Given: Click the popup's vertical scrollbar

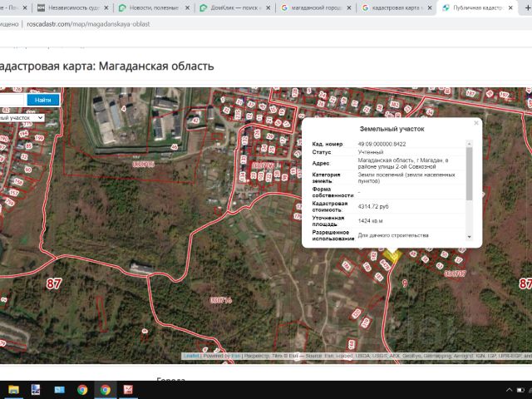Looking at the screenshot, I should pos(470,175).
